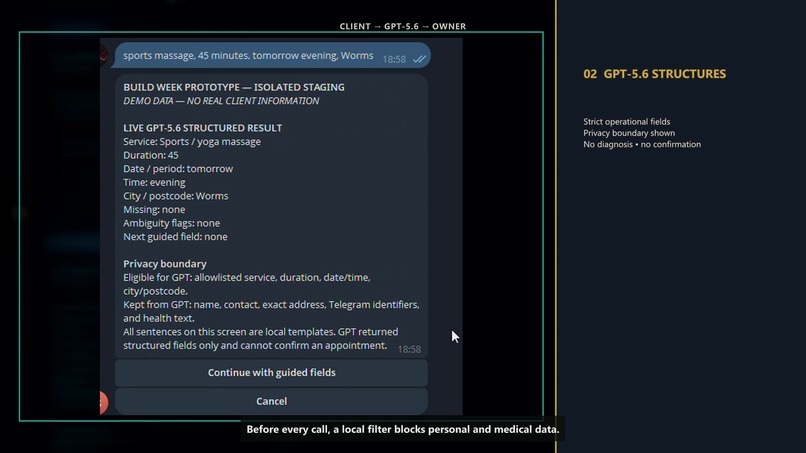Click the 'Ambiguity flags: none' line

click(172, 223)
